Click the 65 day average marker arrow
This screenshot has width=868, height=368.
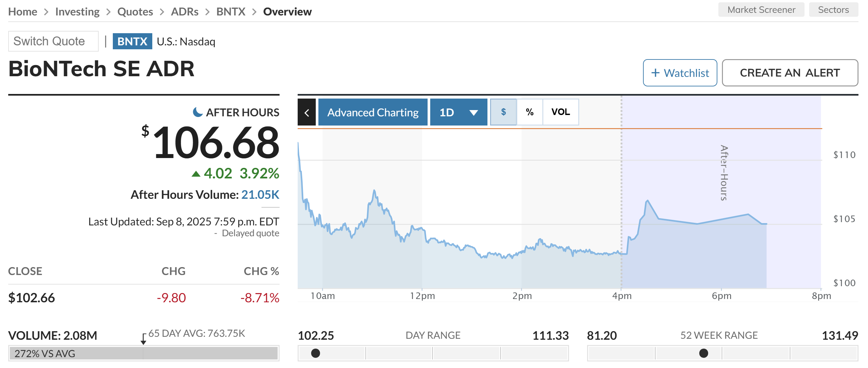coord(143,339)
